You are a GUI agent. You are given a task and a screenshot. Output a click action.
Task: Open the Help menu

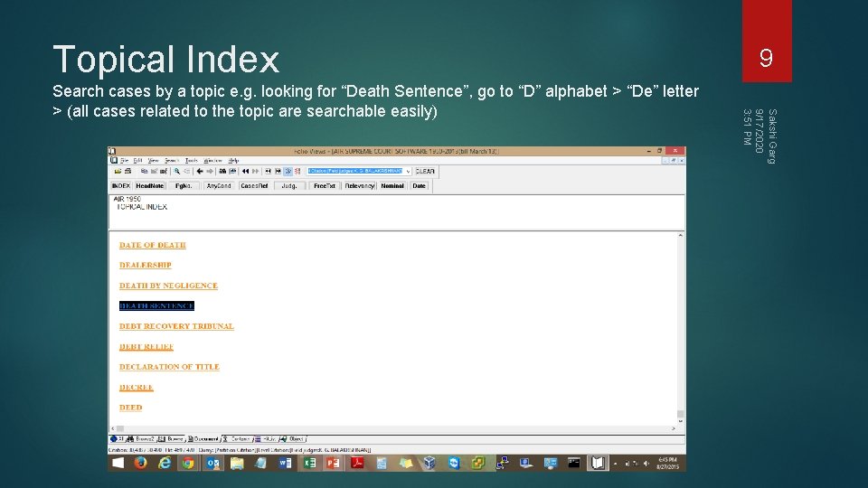(x=233, y=161)
